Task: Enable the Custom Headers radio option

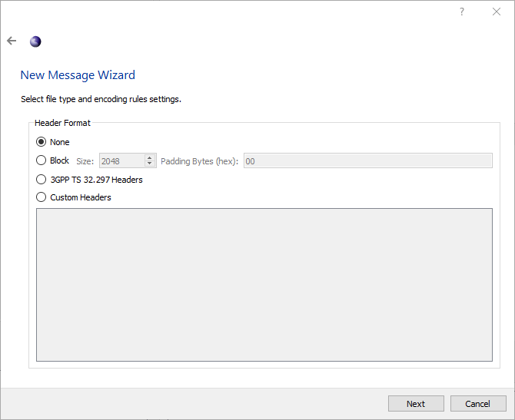Action: 42,197
